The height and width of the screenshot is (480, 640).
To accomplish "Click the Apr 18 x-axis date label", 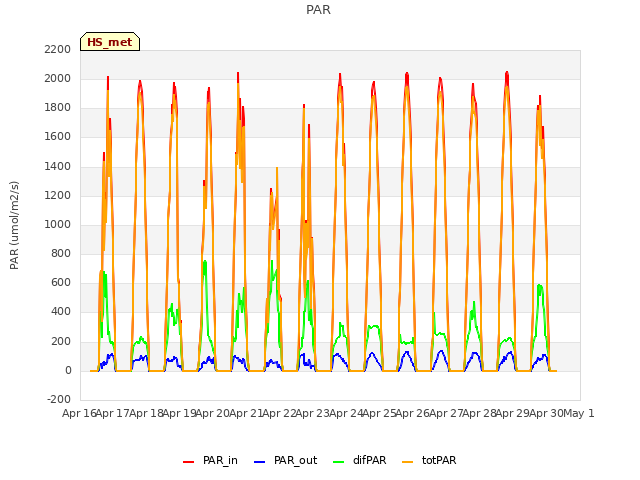I will [x=146, y=413].
